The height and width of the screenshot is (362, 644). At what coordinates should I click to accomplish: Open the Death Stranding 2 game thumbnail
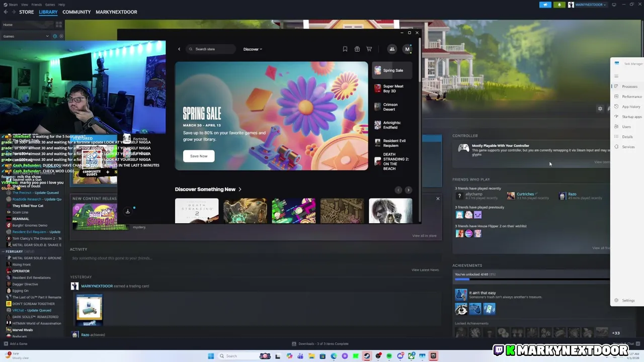coord(197,211)
